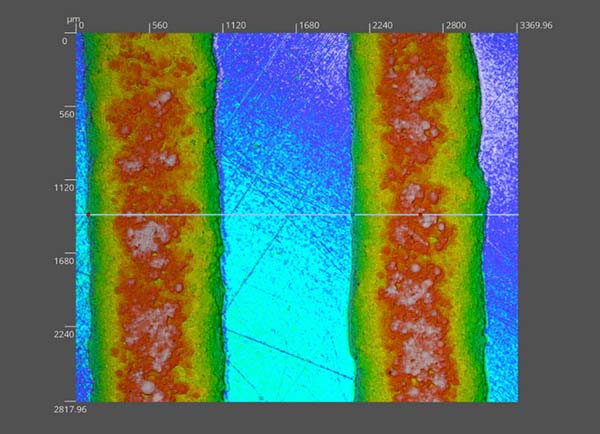This screenshot has width=600, height=434.
Task: Grab the red marker at profile line start
Action: coord(88,214)
